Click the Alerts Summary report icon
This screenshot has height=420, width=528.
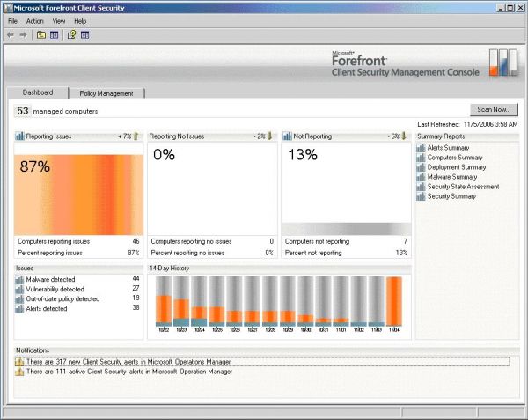click(421, 148)
